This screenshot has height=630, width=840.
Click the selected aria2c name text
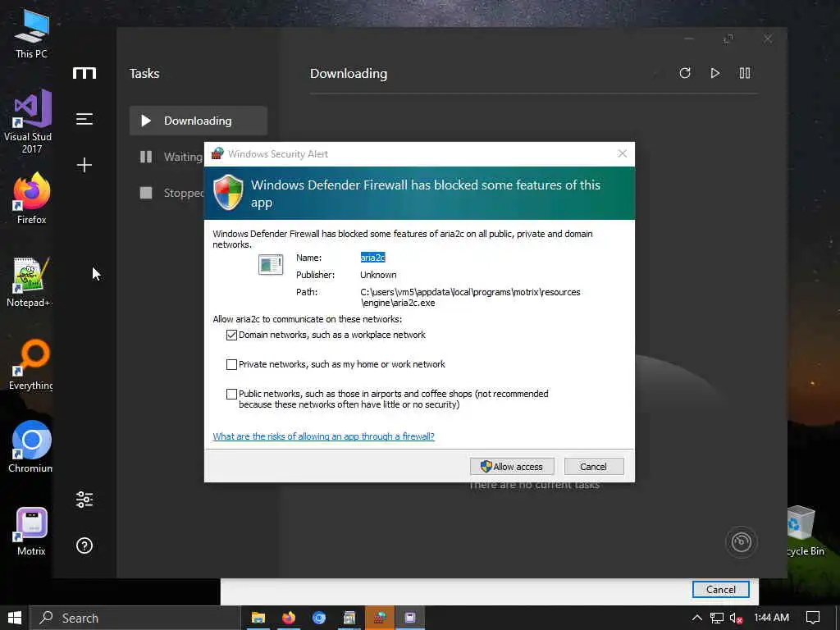point(373,258)
